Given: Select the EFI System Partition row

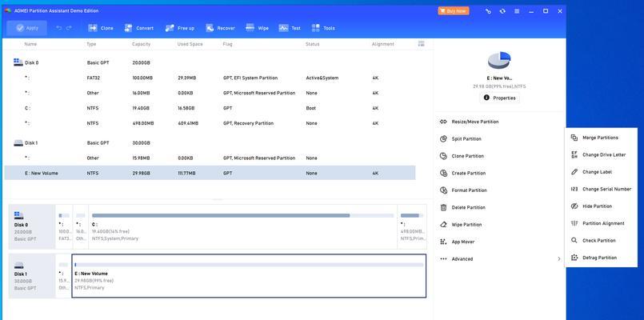Looking at the screenshot, I should point(210,78).
